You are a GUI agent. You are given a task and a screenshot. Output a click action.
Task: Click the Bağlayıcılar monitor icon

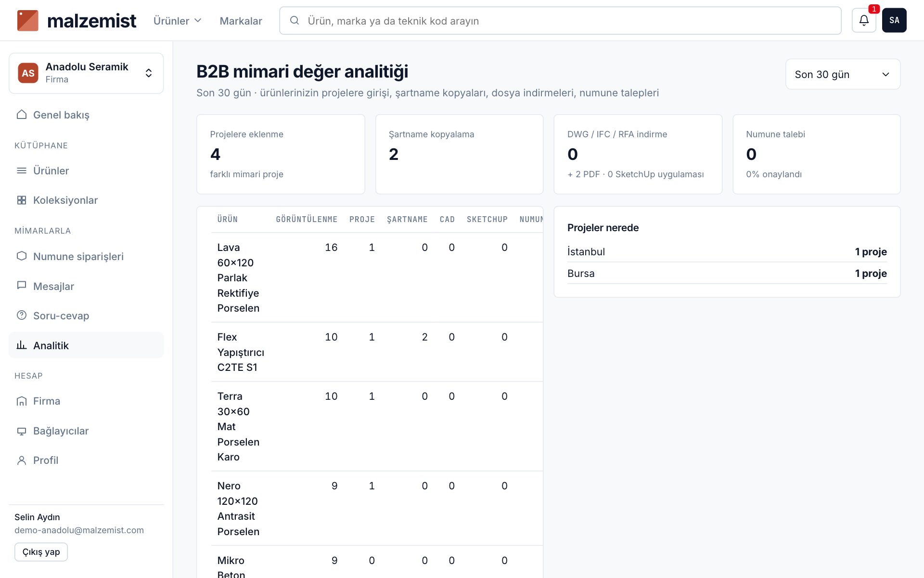[22, 431]
